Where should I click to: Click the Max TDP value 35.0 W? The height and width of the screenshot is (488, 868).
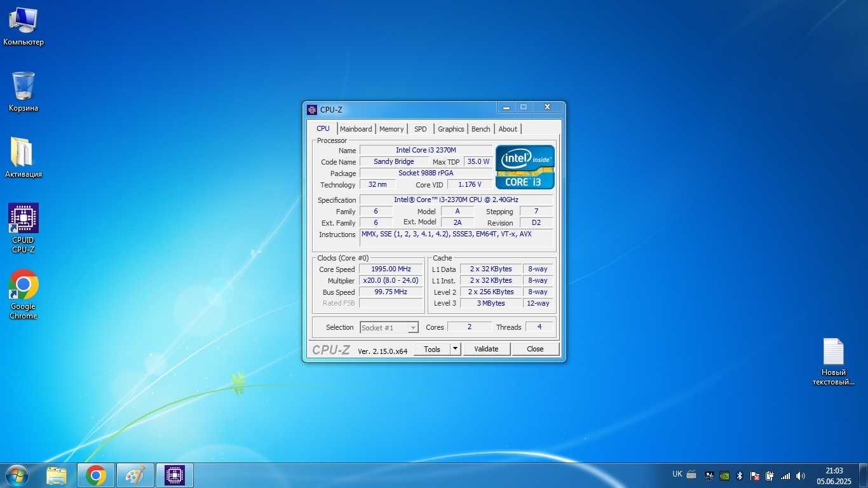pyautogui.click(x=478, y=161)
